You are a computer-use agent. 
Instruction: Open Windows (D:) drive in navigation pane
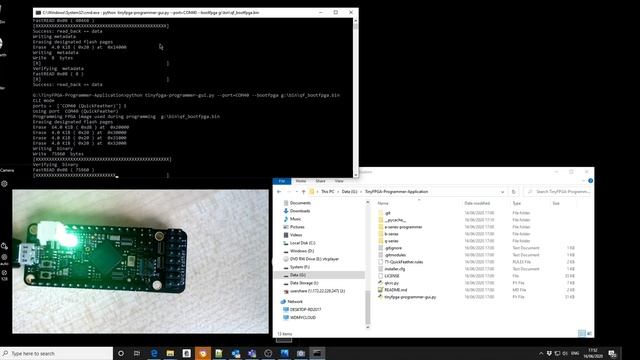pos(302,251)
